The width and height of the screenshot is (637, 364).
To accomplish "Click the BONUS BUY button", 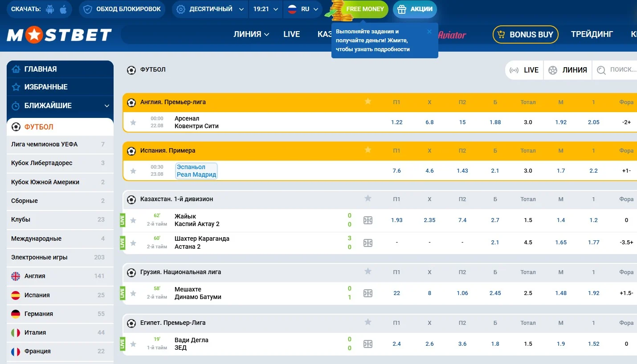I will point(526,34).
